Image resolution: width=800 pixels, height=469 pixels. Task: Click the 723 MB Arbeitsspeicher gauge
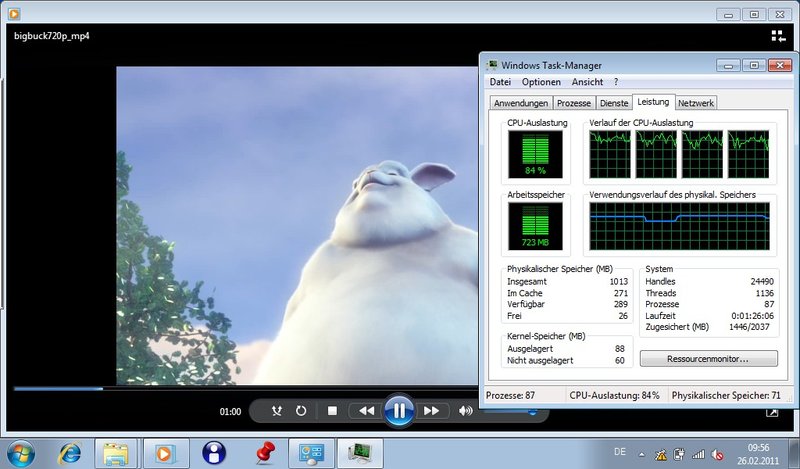click(x=535, y=226)
